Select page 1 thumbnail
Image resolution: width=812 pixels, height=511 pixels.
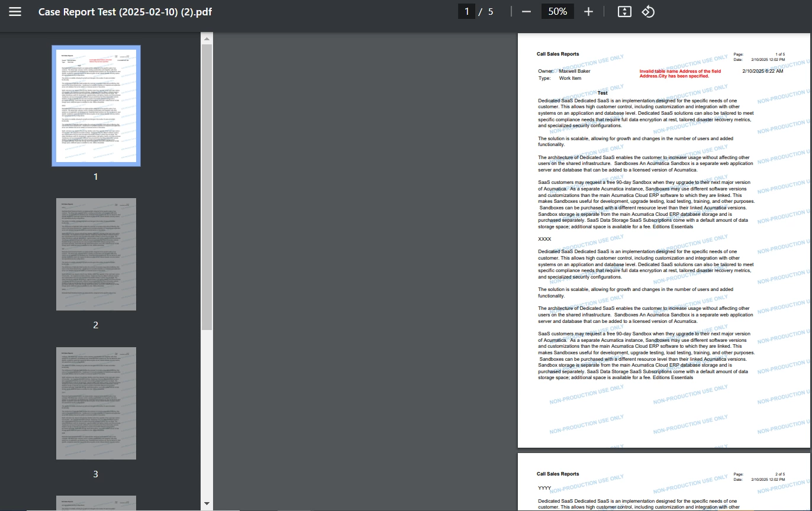click(x=96, y=106)
